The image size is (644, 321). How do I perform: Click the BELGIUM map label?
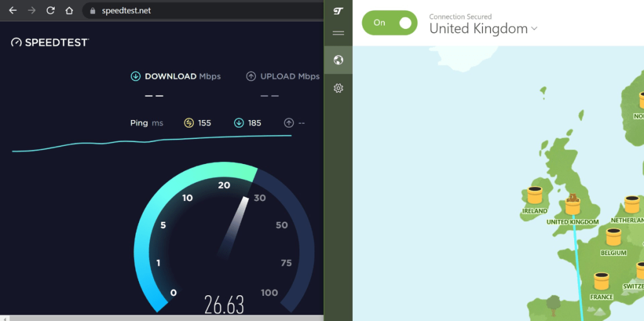click(x=614, y=253)
